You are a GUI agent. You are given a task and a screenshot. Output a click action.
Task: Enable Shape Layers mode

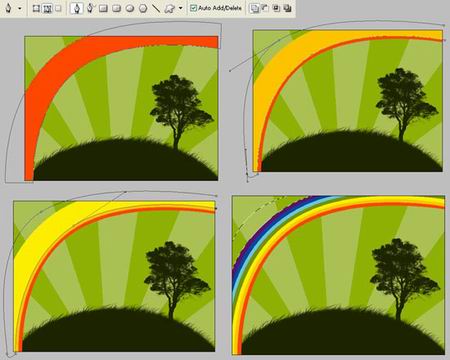pyautogui.click(x=36, y=8)
